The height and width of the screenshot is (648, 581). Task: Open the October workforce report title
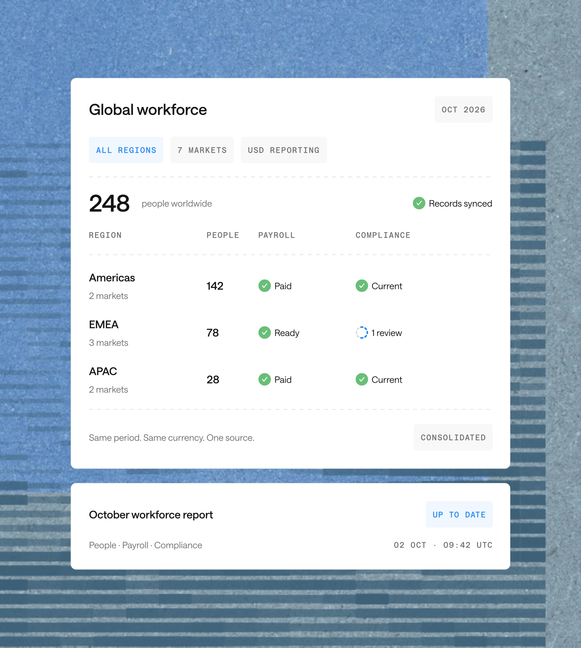151,515
